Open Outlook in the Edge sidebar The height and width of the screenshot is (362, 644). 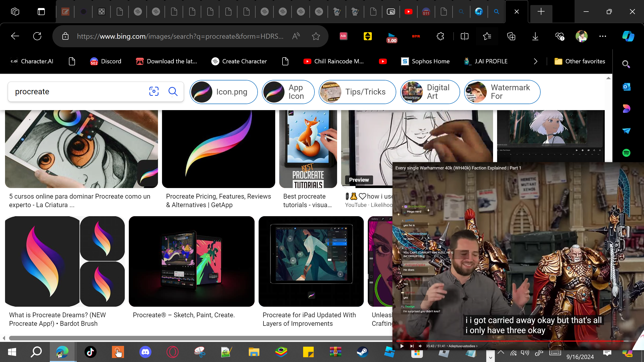coord(626,87)
